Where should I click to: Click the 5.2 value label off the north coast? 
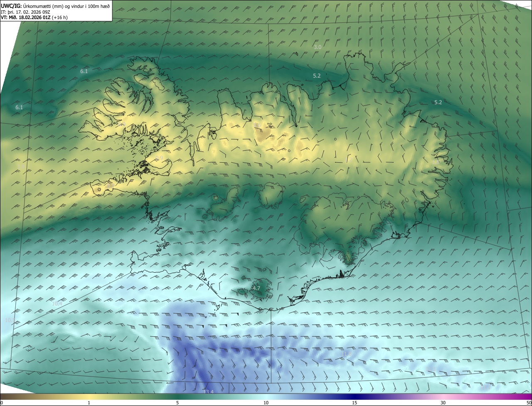(317, 76)
